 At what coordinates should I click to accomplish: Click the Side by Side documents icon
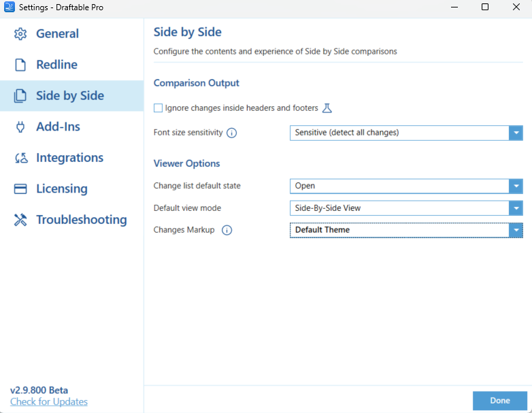pyautogui.click(x=20, y=96)
